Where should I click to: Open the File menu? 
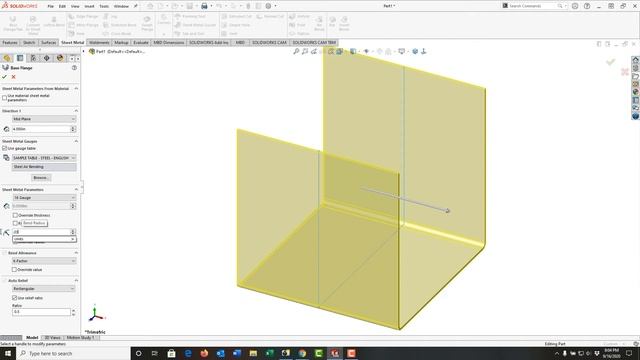coord(51,6)
